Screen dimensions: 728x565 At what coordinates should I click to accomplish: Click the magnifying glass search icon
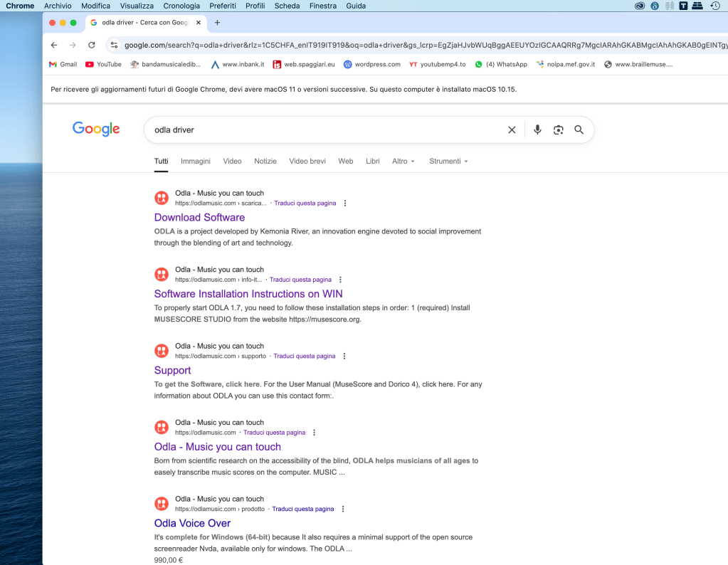(579, 130)
